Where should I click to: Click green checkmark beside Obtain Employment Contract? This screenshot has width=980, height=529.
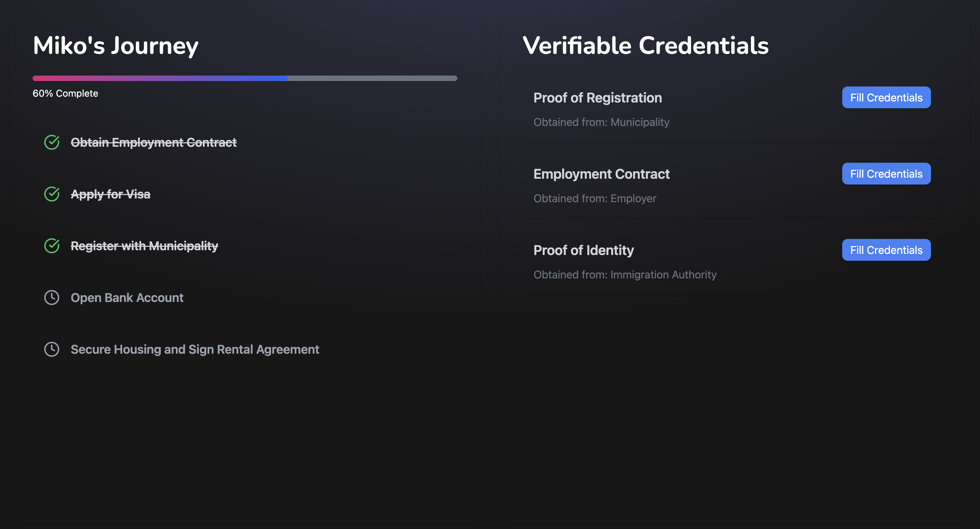coord(52,142)
